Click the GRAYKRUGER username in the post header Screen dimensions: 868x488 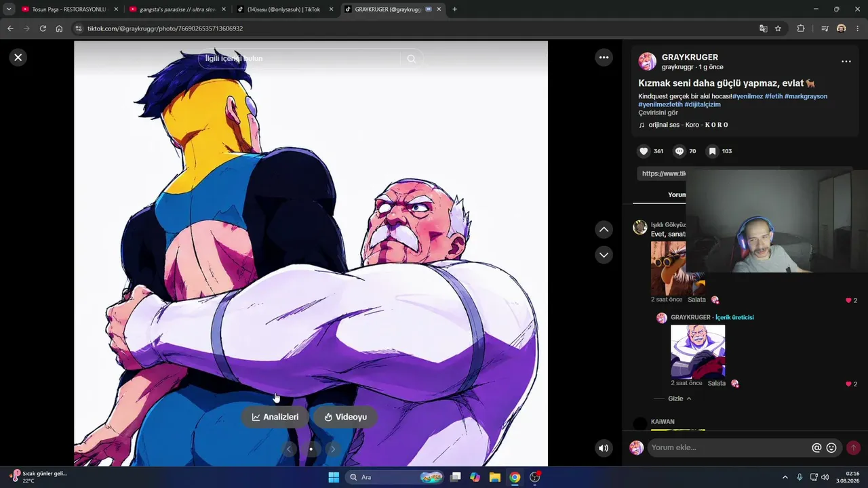(x=690, y=58)
